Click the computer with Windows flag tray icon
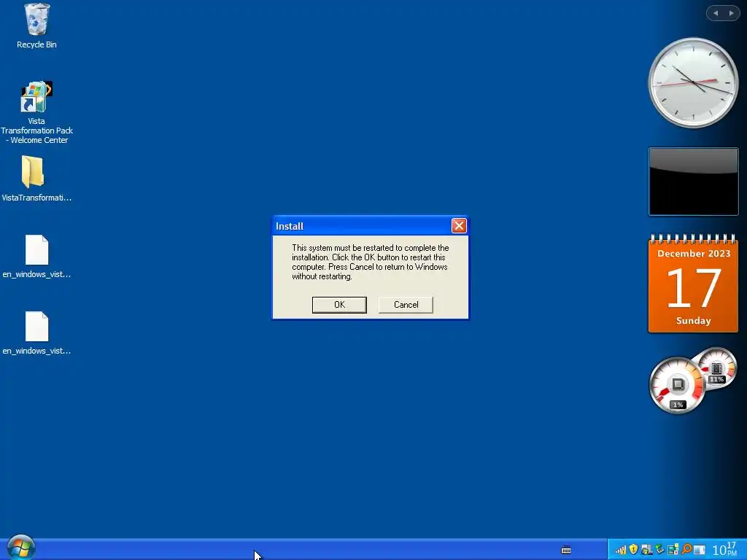The image size is (747, 560). (x=646, y=550)
